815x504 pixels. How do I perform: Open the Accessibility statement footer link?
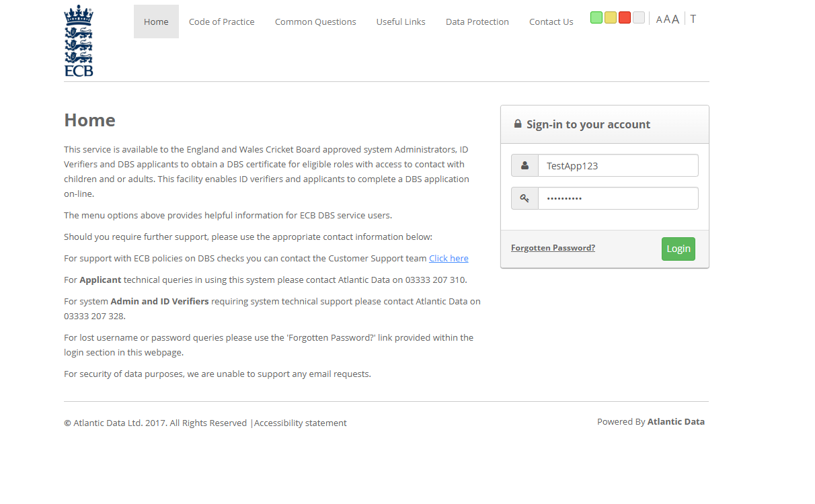(301, 423)
